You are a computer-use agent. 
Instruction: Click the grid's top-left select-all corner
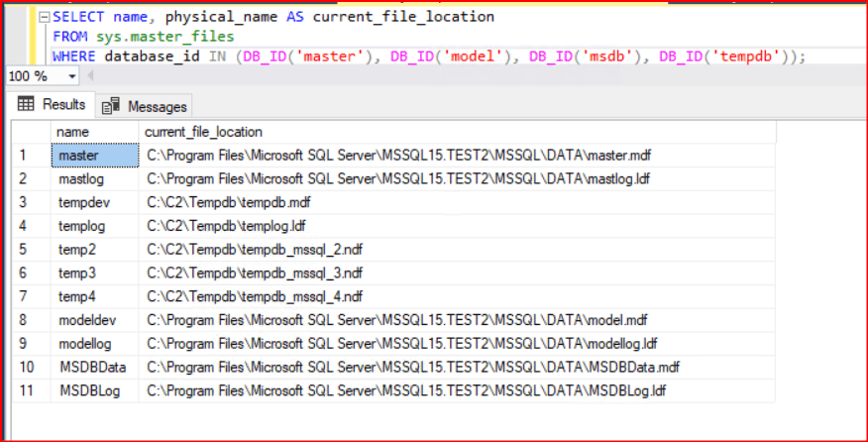pyautogui.click(x=30, y=132)
